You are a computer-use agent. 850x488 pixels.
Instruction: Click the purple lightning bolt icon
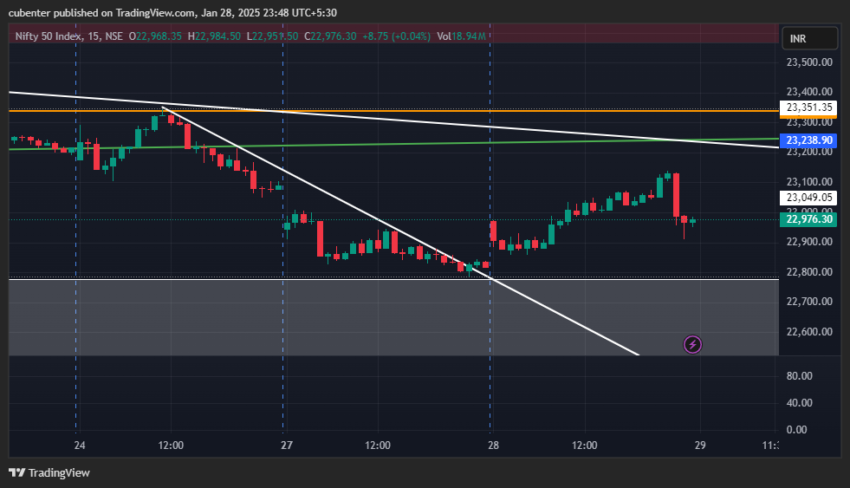tap(692, 345)
